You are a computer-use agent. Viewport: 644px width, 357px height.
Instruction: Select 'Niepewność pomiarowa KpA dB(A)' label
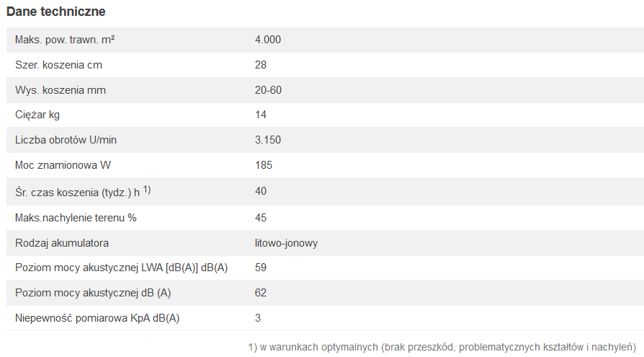pyautogui.click(x=97, y=318)
